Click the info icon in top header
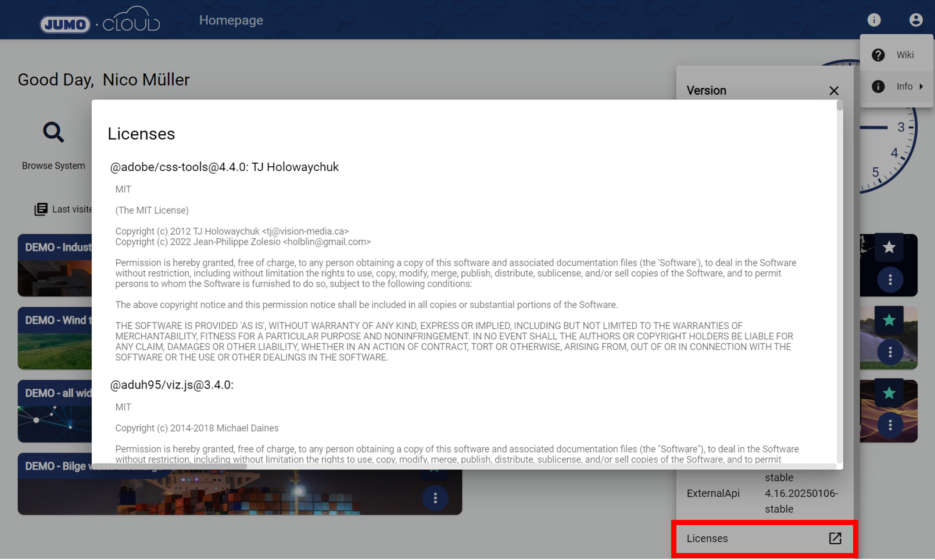Screen dimensions: 935x560 coord(873,20)
